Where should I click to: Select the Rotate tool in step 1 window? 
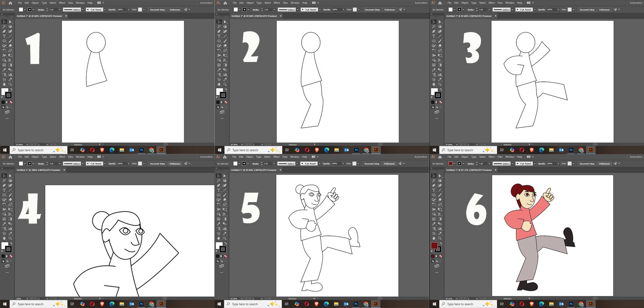pyautogui.click(x=4, y=51)
